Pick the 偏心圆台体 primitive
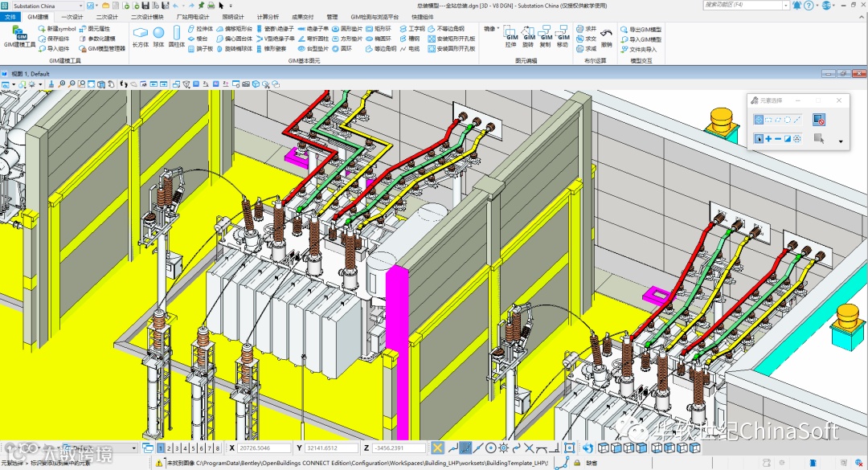The height and width of the screenshot is (470, 868). [234, 39]
